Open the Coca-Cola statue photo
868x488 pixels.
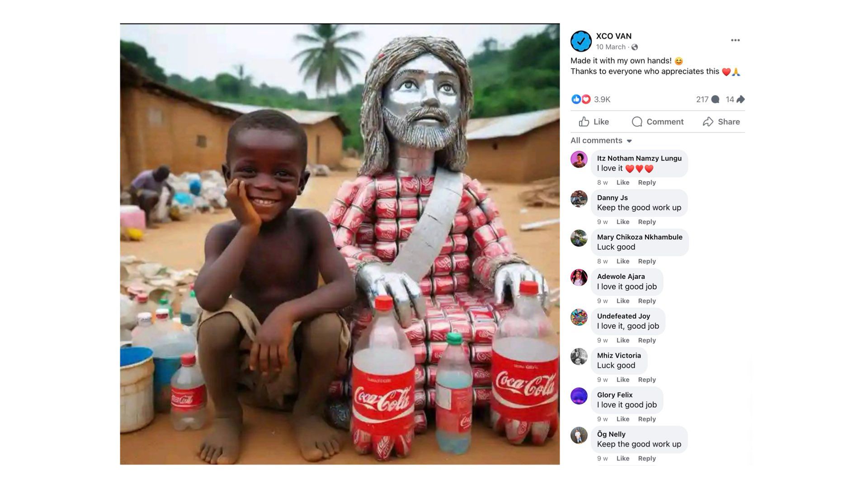tap(340, 244)
